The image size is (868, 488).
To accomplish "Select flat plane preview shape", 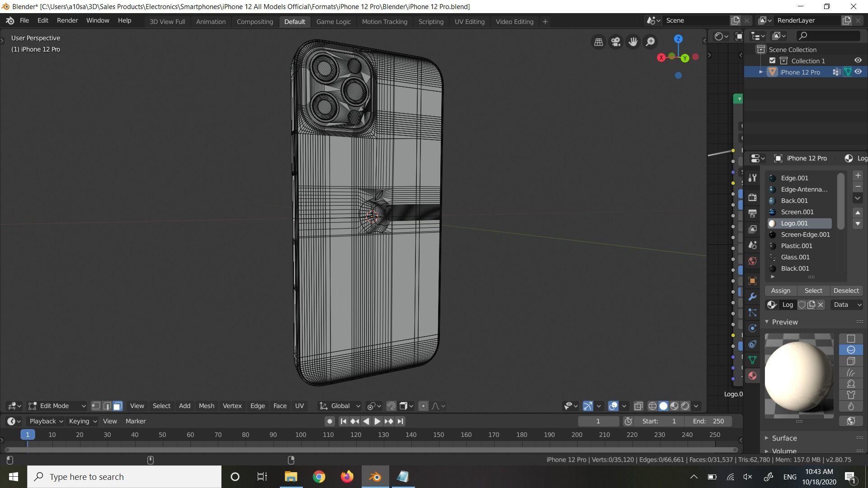I will [851, 338].
